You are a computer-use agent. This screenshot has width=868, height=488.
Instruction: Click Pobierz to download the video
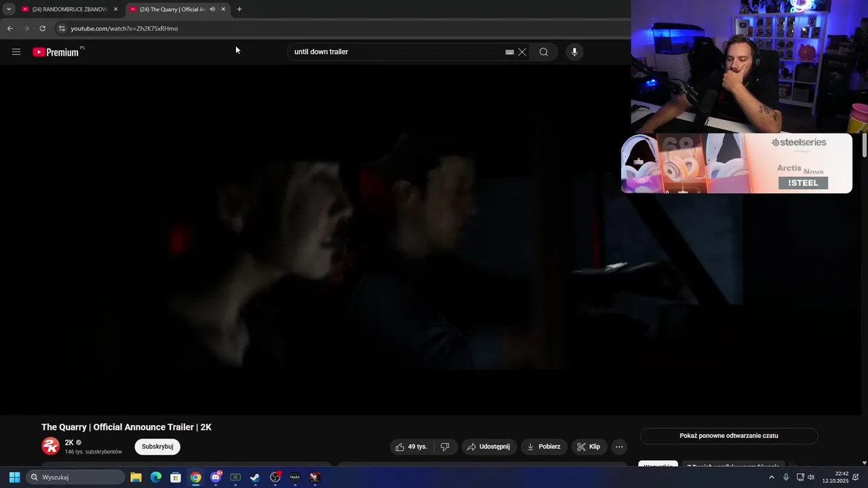coord(544,447)
